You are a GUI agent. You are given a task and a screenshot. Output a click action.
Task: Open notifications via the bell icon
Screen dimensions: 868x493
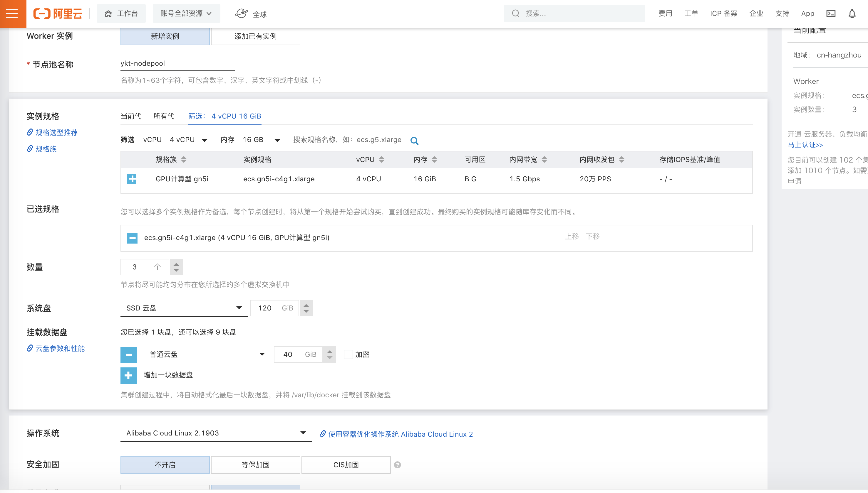tap(853, 13)
